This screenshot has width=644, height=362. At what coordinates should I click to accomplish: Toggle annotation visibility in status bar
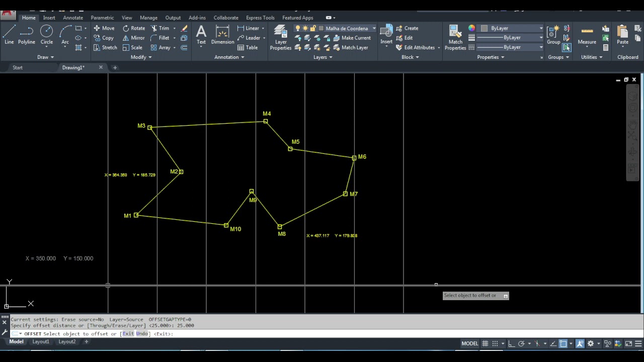coord(580,343)
